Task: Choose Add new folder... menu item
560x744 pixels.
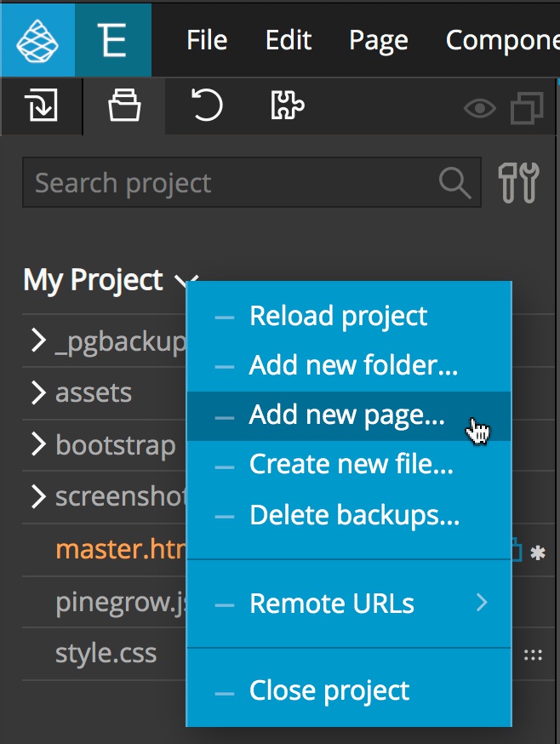Action: [349, 366]
